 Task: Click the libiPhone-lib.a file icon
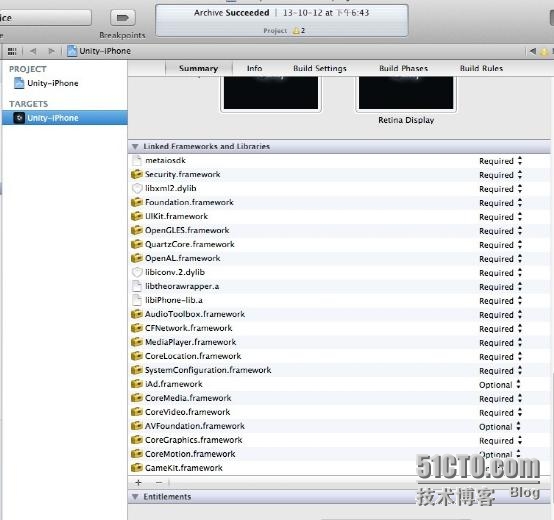(x=136, y=300)
